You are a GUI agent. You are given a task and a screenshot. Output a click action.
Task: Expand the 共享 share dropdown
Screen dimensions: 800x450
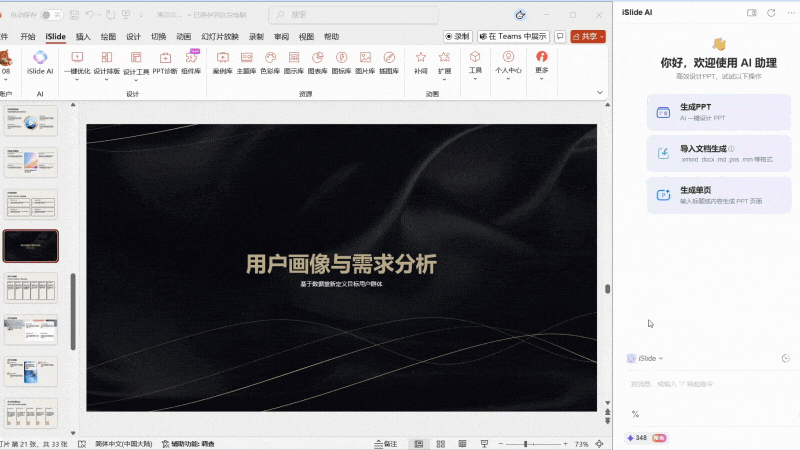tap(602, 36)
